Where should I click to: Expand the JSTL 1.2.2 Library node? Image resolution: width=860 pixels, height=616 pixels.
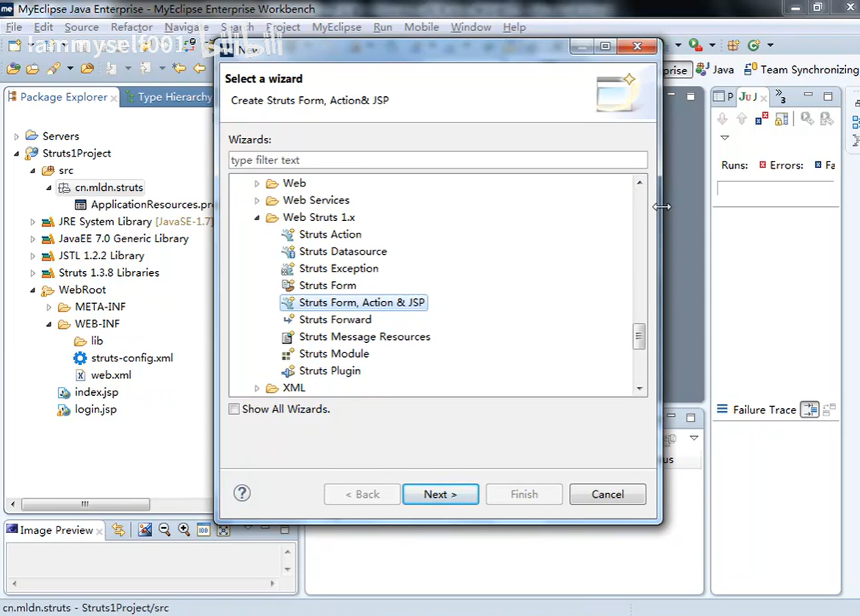[x=33, y=256]
